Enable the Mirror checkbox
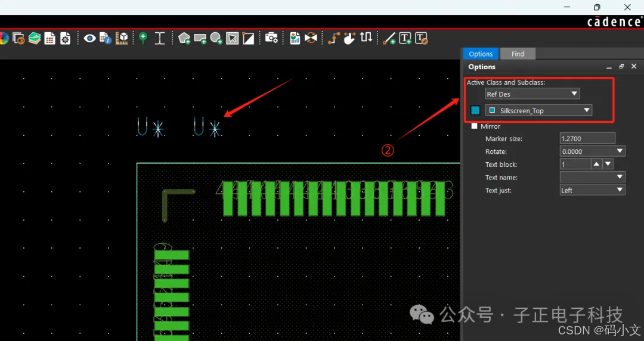The image size is (644, 341). pyautogui.click(x=475, y=126)
